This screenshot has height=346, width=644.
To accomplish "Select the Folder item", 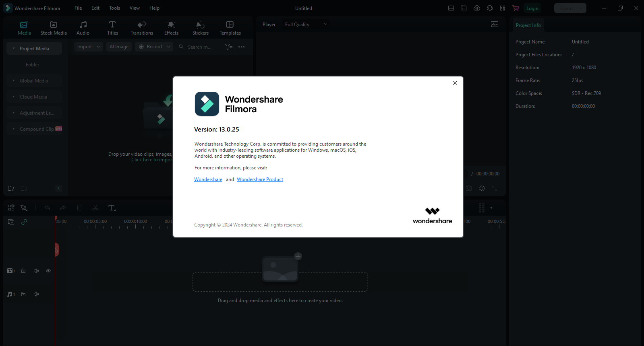I will coord(33,65).
